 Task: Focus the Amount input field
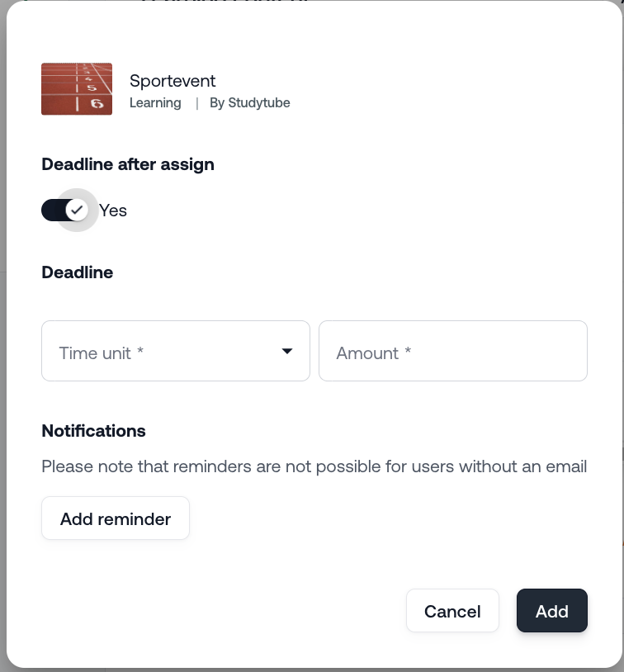[452, 351]
